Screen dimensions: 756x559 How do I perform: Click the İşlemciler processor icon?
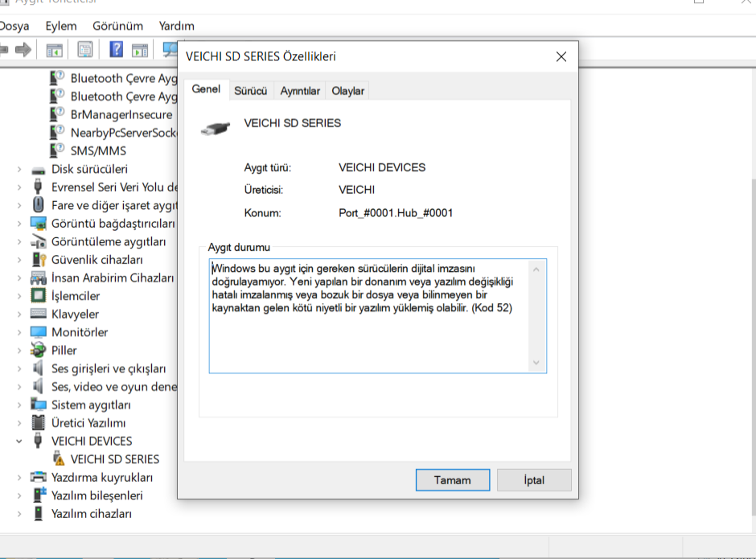(x=38, y=296)
